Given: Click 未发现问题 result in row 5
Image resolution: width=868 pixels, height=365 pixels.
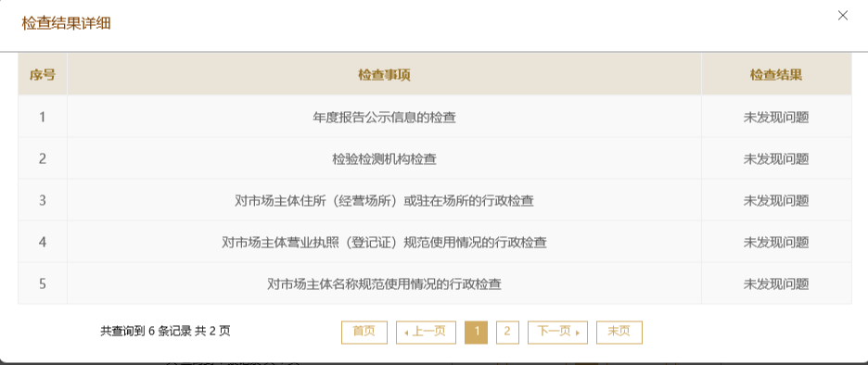Looking at the screenshot, I should click(x=776, y=284).
